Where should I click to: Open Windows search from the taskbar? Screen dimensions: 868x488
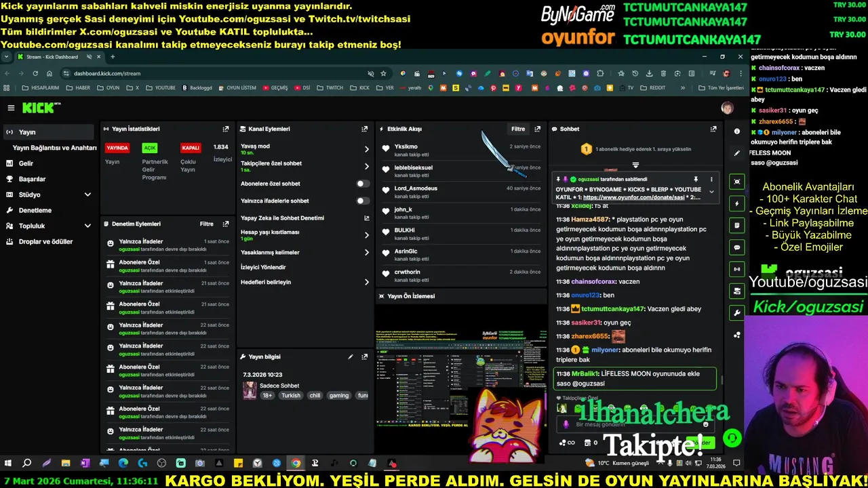(x=27, y=463)
